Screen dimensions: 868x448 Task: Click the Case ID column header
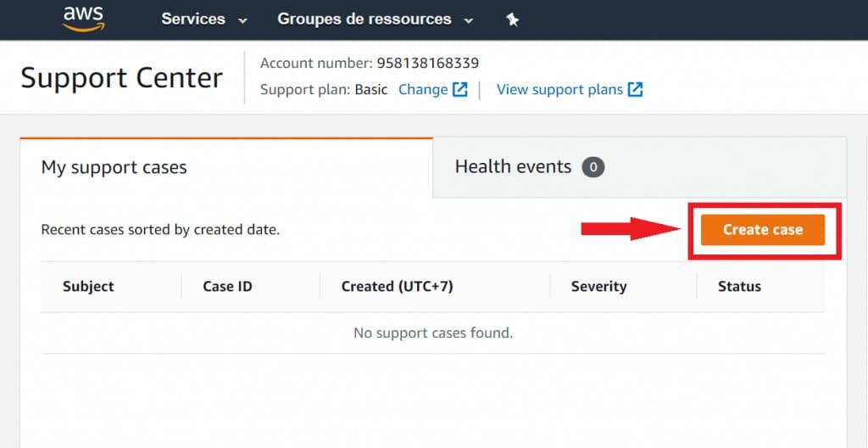(x=227, y=287)
